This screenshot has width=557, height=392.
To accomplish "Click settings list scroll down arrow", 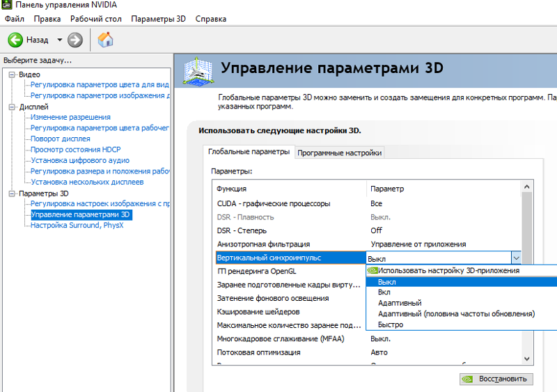I will (x=527, y=359).
